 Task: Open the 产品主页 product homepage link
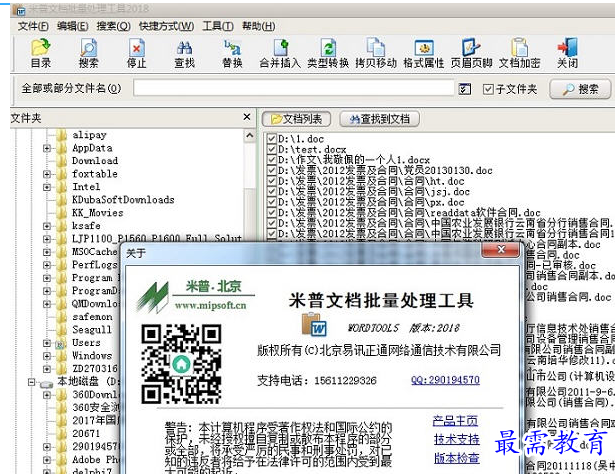(455, 421)
